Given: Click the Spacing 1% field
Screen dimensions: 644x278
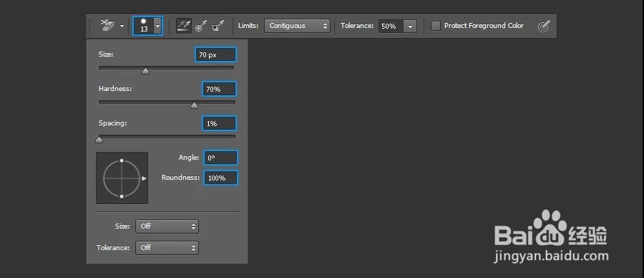Looking at the screenshot, I should coord(219,123).
